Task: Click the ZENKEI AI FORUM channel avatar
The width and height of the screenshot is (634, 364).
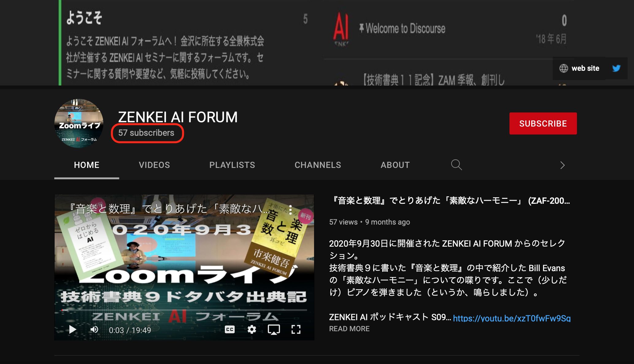Action: point(79,123)
